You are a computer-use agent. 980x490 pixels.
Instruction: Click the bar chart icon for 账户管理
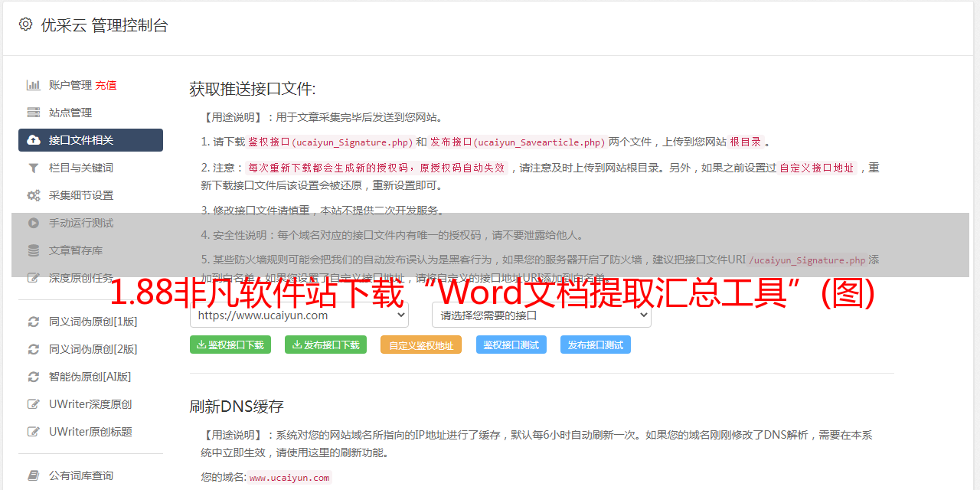coord(34,85)
